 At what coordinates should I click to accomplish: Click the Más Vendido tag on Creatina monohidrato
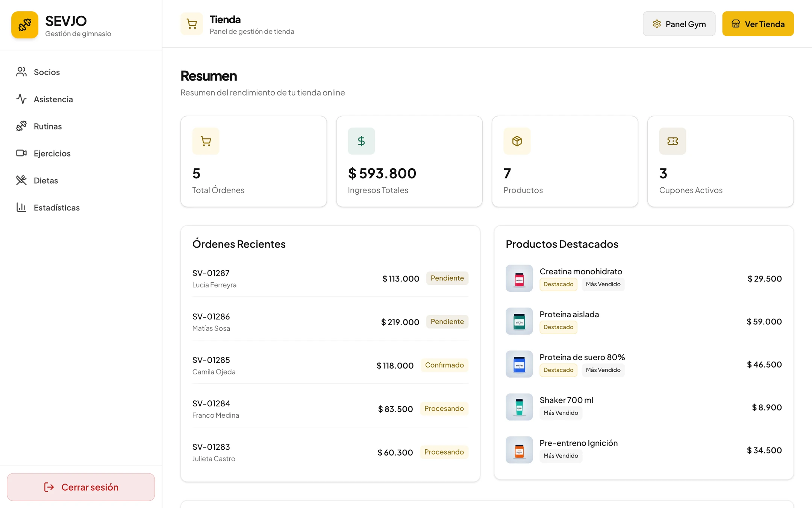pos(603,284)
